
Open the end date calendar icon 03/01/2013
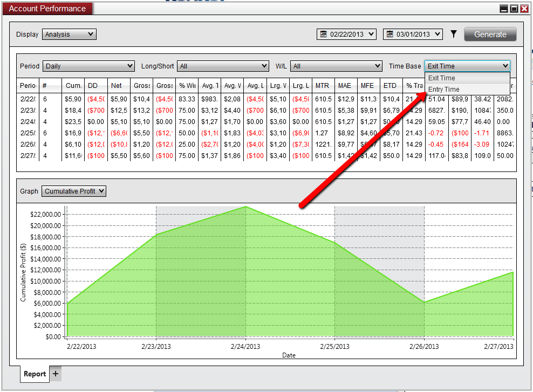389,34
